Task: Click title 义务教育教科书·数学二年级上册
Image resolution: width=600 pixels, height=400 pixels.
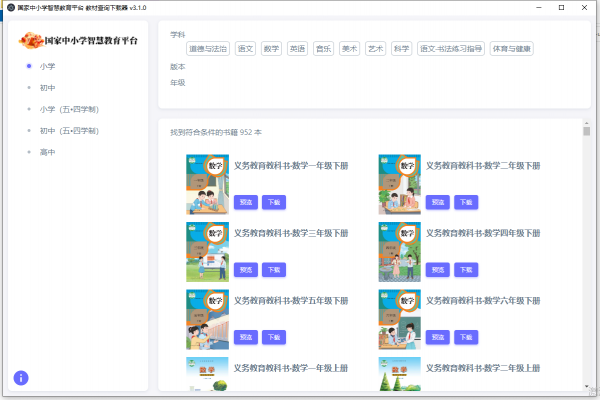Action: pos(483,368)
